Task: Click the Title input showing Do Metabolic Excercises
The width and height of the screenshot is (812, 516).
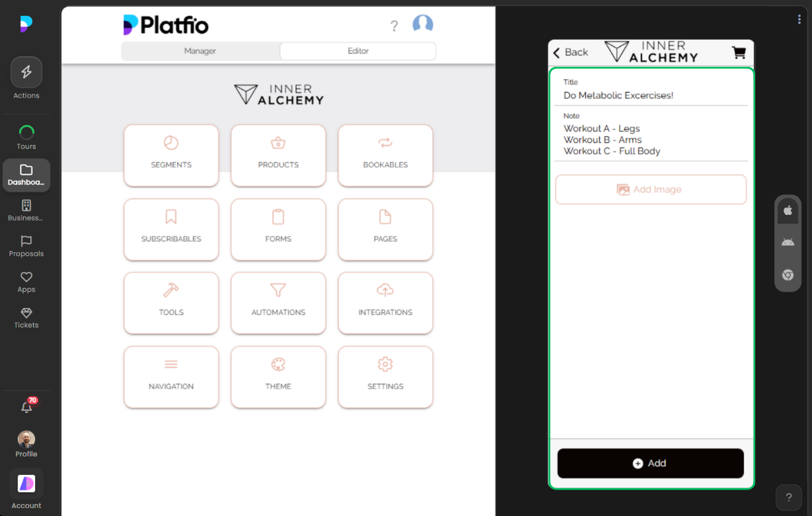Action: coord(618,95)
